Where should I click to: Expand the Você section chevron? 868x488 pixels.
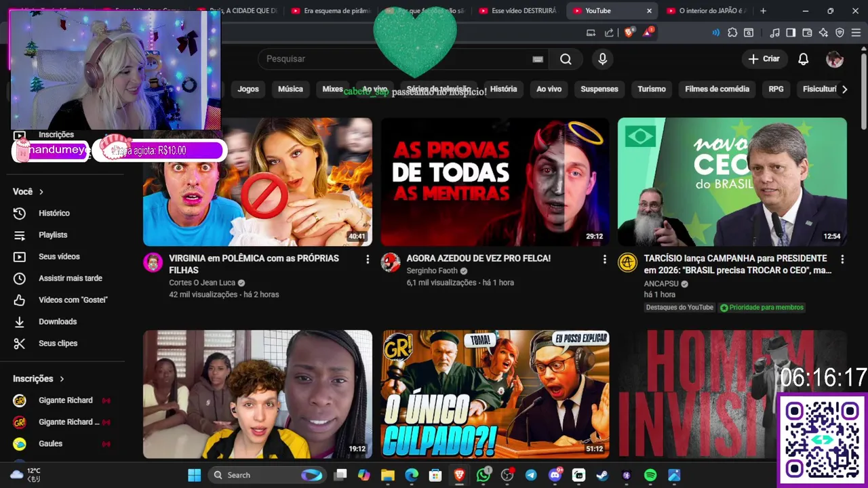click(41, 192)
